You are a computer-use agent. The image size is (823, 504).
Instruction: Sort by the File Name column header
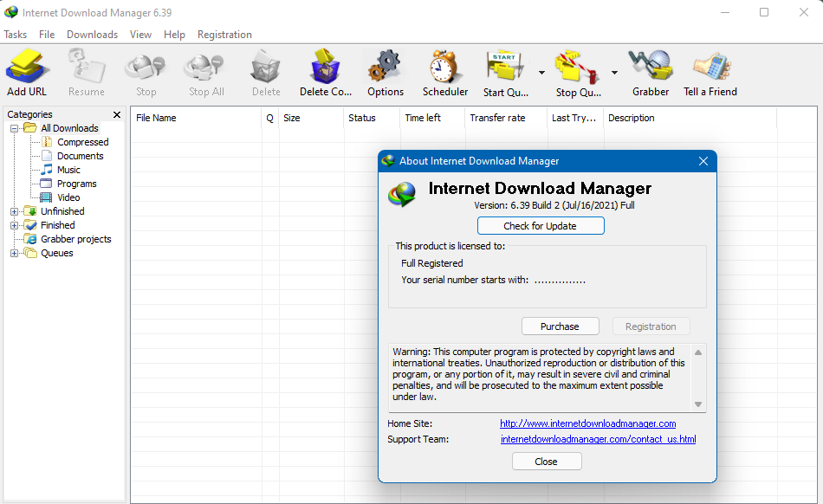pos(196,118)
